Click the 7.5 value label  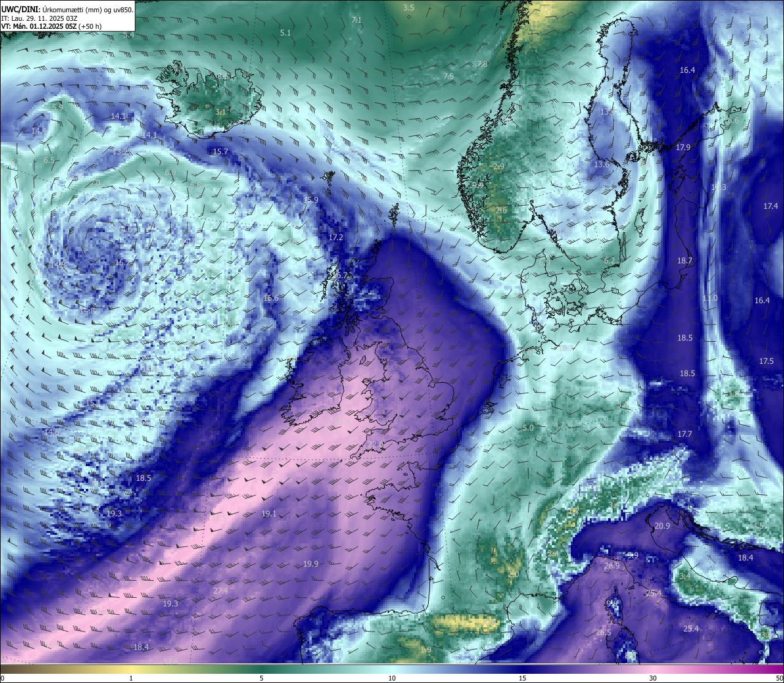448,76
